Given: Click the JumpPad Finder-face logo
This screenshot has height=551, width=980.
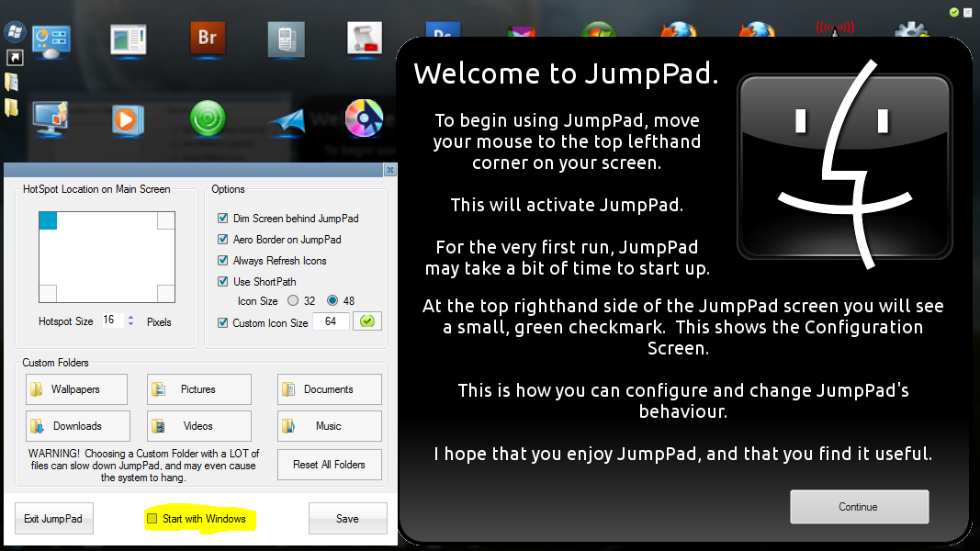Looking at the screenshot, I should (x=844, y=165).
